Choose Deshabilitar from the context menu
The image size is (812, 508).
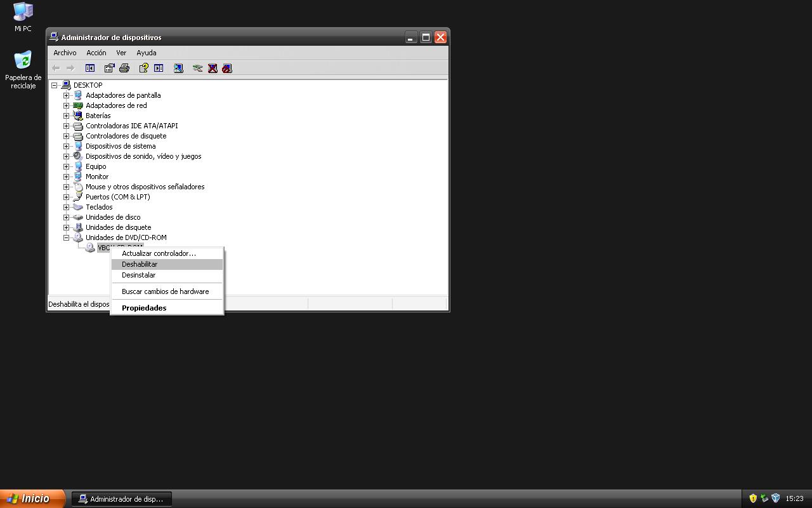140,264
